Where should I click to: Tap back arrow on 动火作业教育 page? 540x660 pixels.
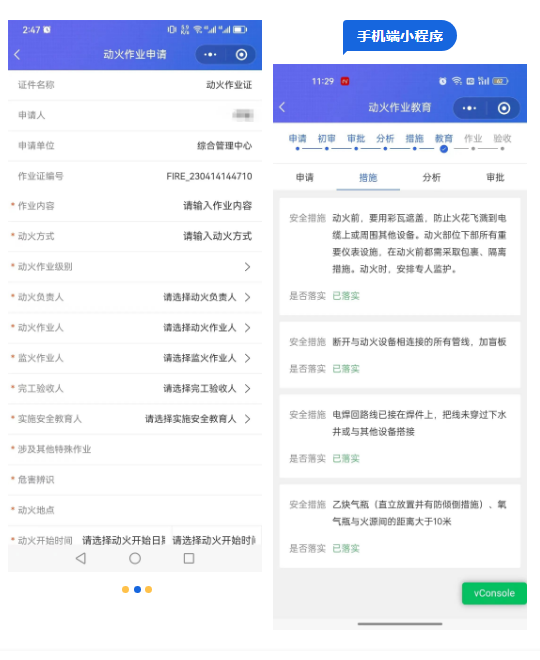(x=282, y=107)
